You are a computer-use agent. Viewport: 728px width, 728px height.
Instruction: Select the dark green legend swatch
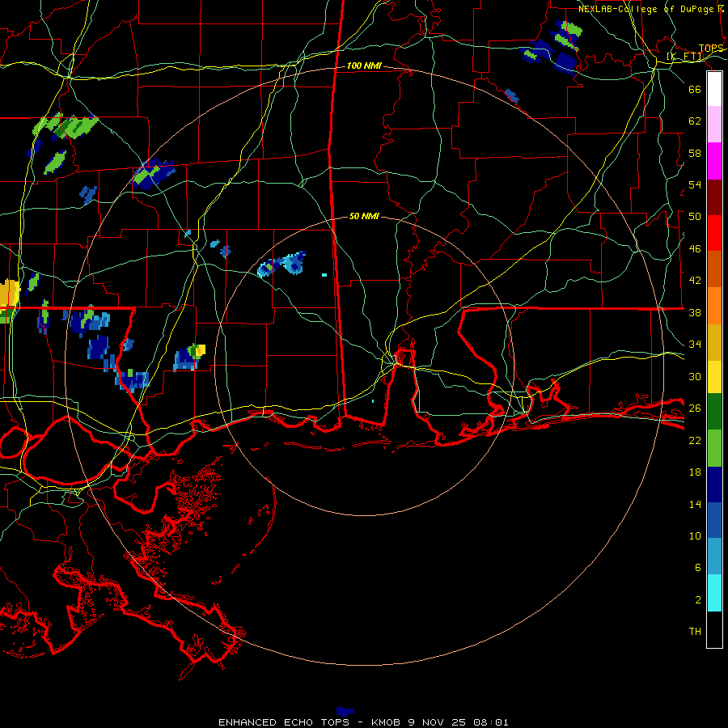tap(714, 412)
